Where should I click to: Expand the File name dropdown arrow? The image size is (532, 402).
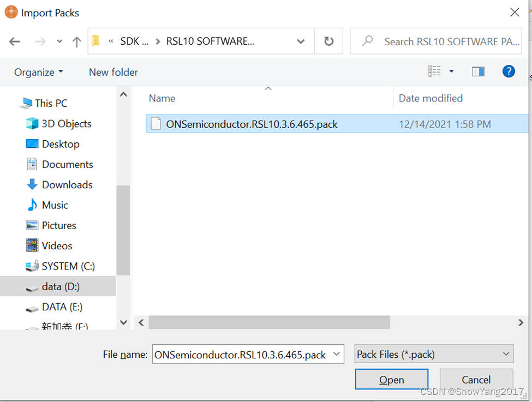point(337,354)
